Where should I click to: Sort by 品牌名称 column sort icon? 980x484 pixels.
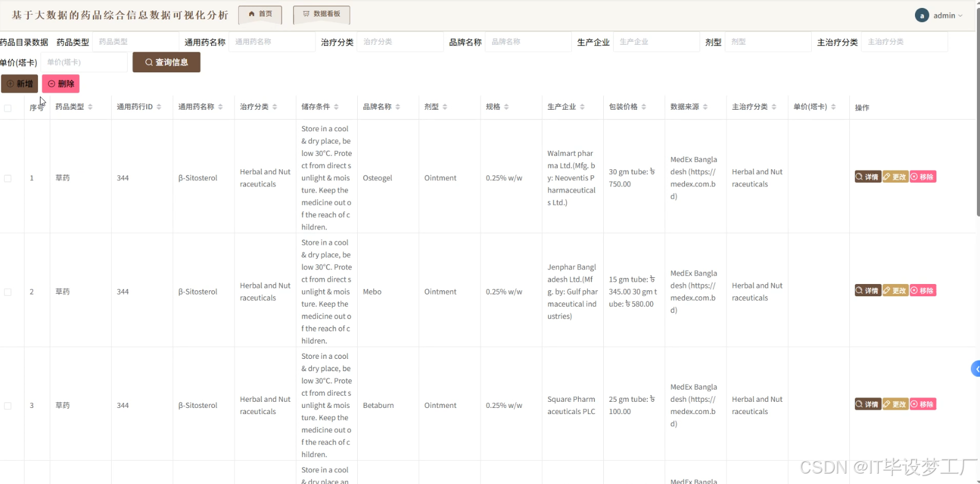click(398, 107)
